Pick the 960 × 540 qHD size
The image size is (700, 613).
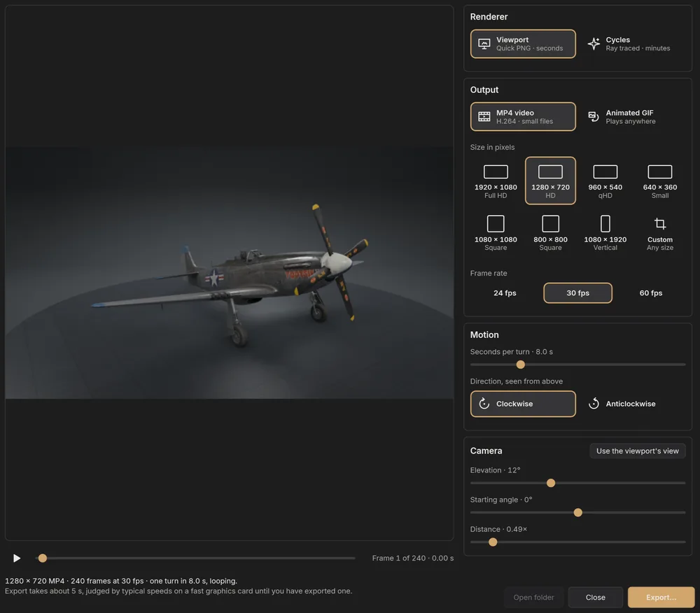(x=605, y=181)
